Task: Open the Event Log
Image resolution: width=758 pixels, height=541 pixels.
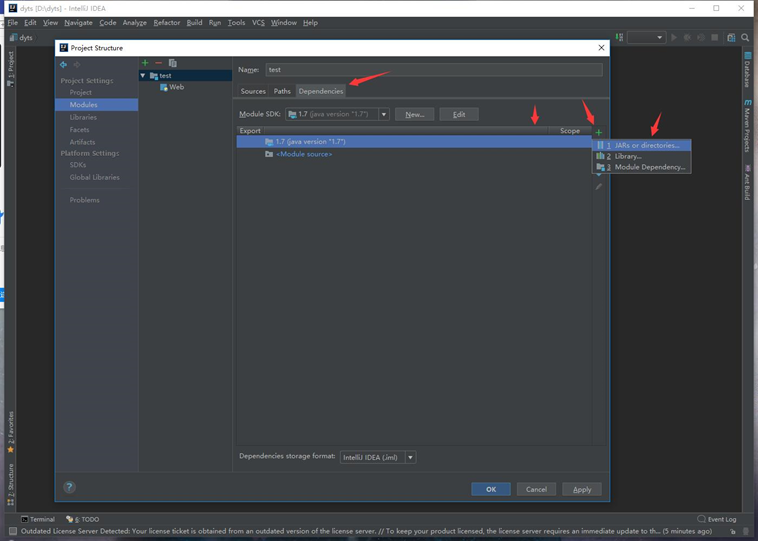Action: click(717, 519)
